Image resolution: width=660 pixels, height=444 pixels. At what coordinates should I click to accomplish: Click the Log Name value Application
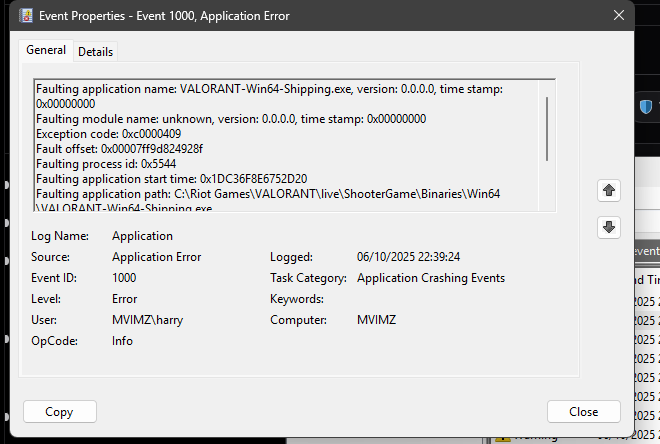[x=142, y=236]
